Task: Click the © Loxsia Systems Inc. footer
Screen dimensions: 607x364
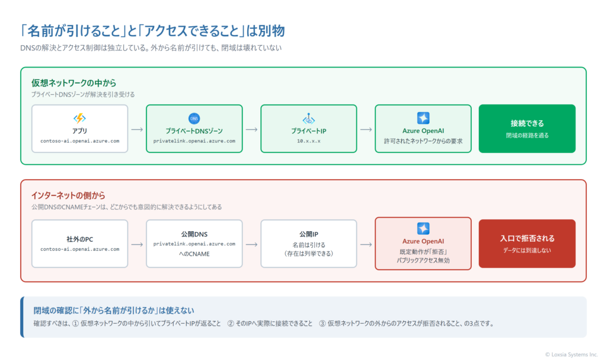Action: pos(571,355)
